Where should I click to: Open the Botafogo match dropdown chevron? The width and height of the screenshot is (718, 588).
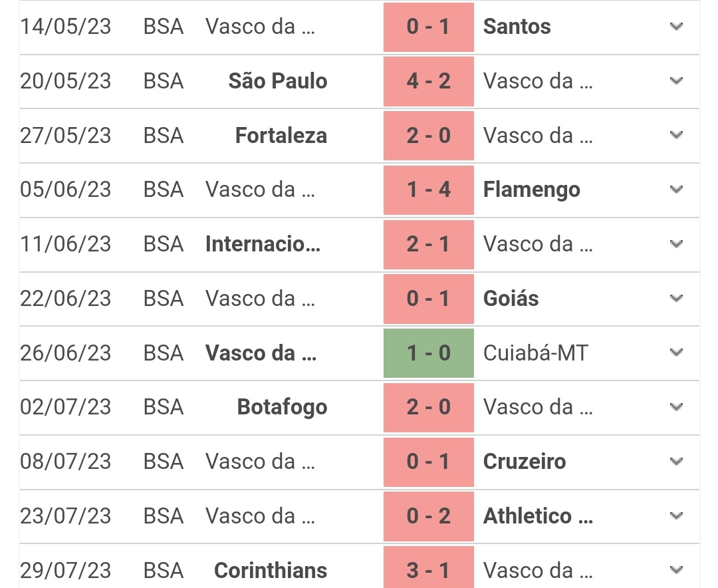pyautogui.click(x=677, y=407)
